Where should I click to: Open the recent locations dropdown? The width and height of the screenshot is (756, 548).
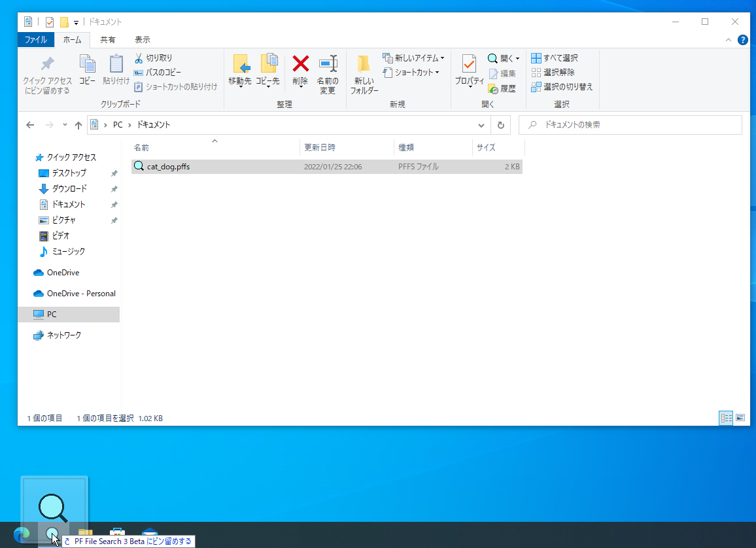click(x=65, y=125)
